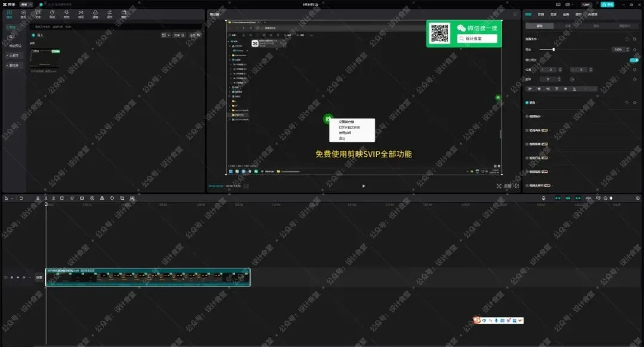Open the 特效 effects panel
644x347 pixels.
(x=67, y=14)
